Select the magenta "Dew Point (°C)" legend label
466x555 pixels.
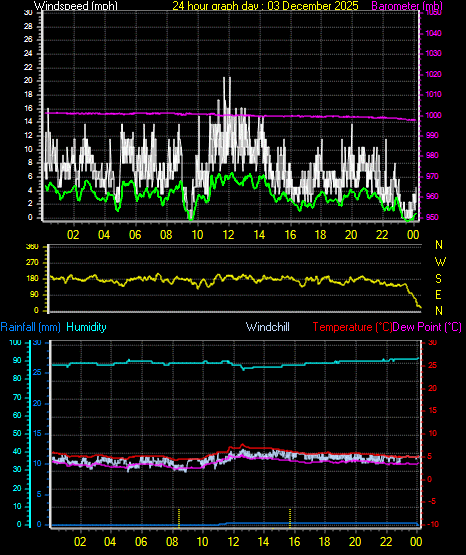click(427, 327)
